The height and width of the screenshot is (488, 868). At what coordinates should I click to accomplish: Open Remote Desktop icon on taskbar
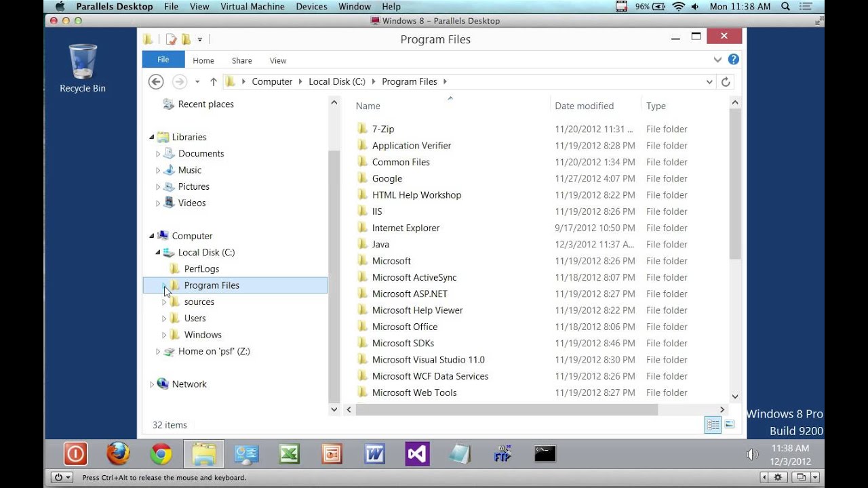click(247, 453)
